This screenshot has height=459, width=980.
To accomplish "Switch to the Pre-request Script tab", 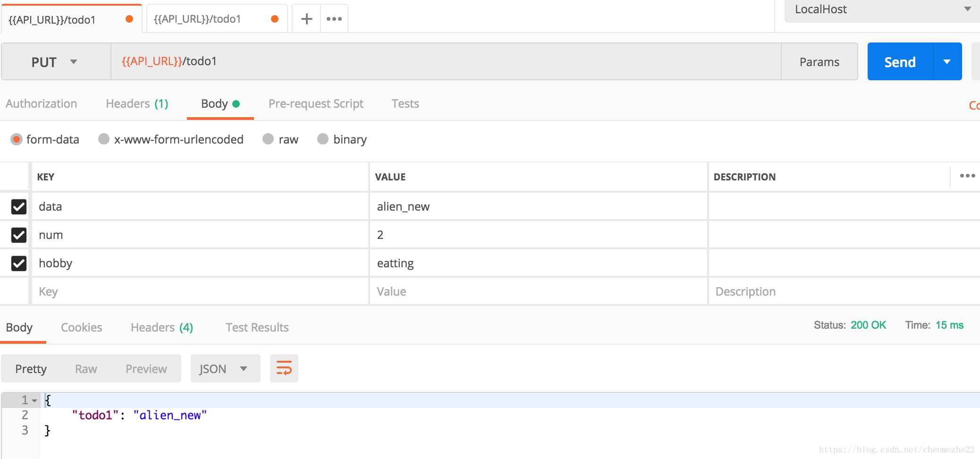I will pyautogui.click(x=316, y=103).
